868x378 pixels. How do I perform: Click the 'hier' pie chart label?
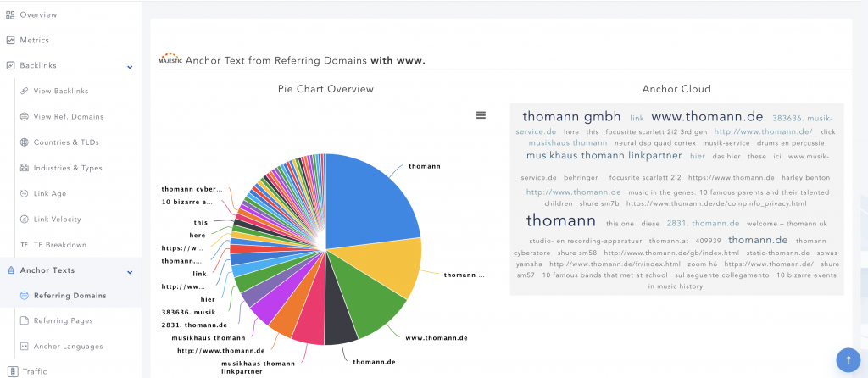pyautogui.click(x=208, y=299)
